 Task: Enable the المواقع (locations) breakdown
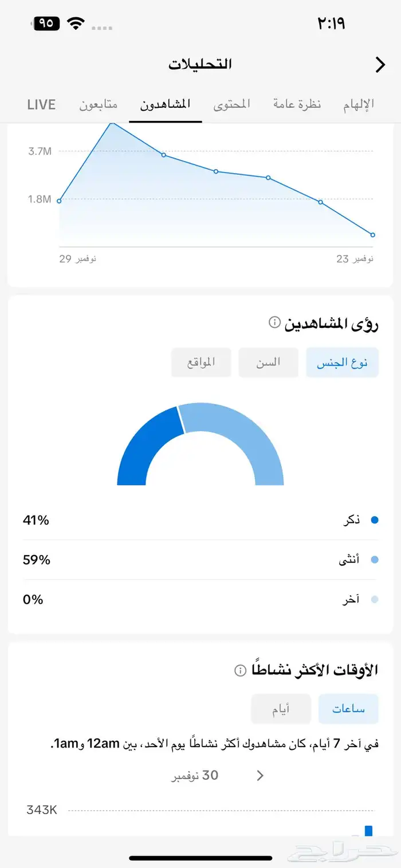click(x=201, y=362)
